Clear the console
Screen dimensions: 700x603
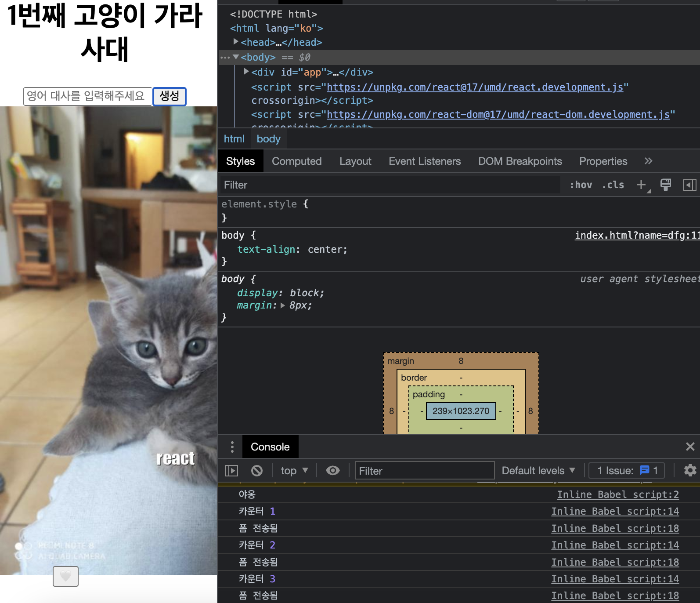257,471
